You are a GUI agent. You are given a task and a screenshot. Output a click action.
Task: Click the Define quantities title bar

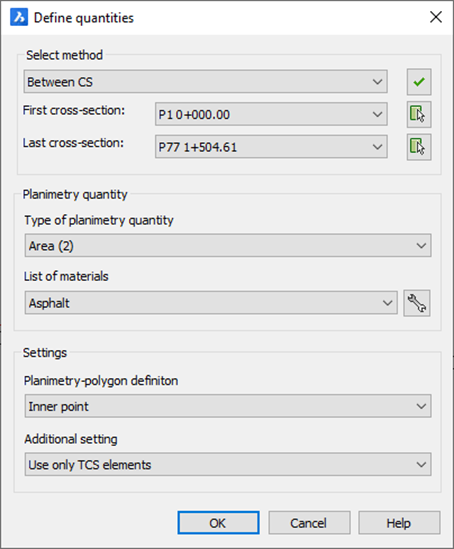tap(224, 18)
